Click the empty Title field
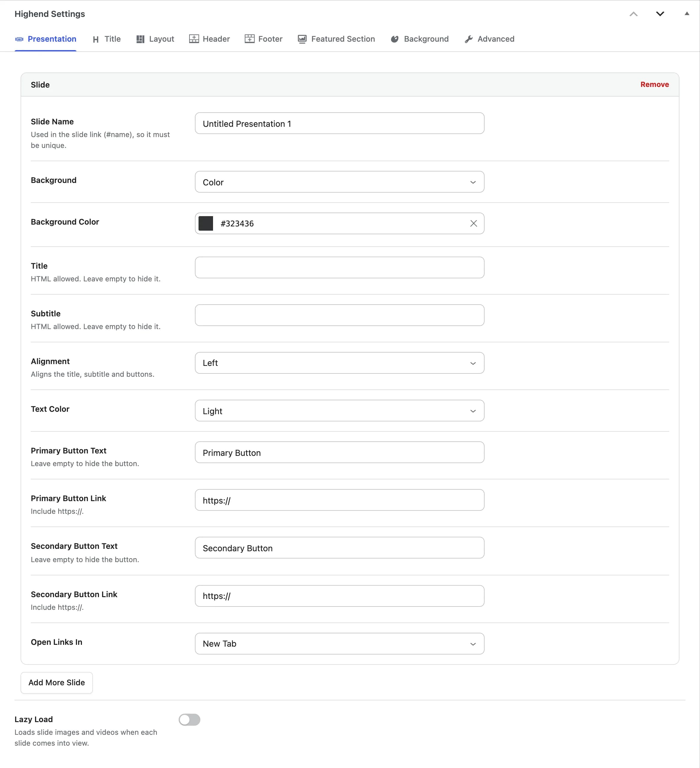The image size is (700, 768). click(339, 267)
